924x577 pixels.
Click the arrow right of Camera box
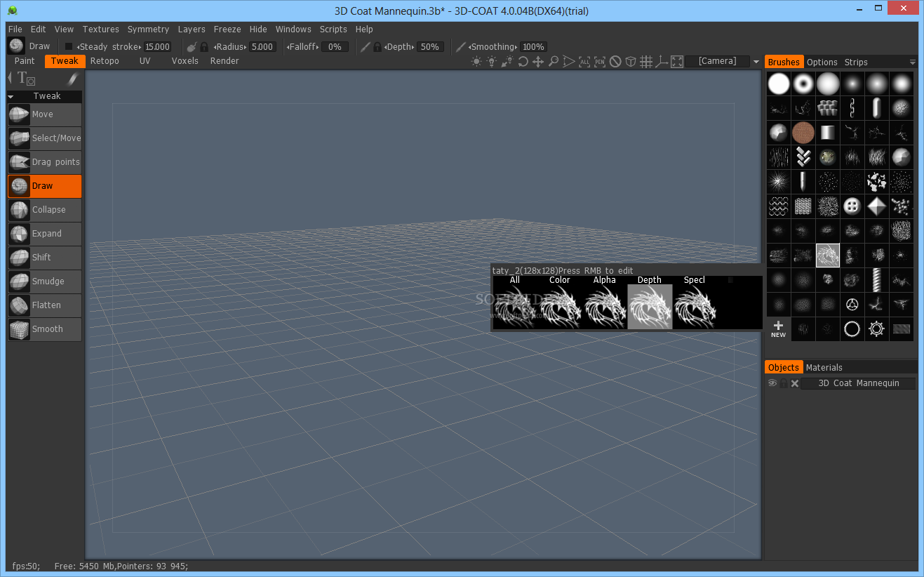[756, 62]
